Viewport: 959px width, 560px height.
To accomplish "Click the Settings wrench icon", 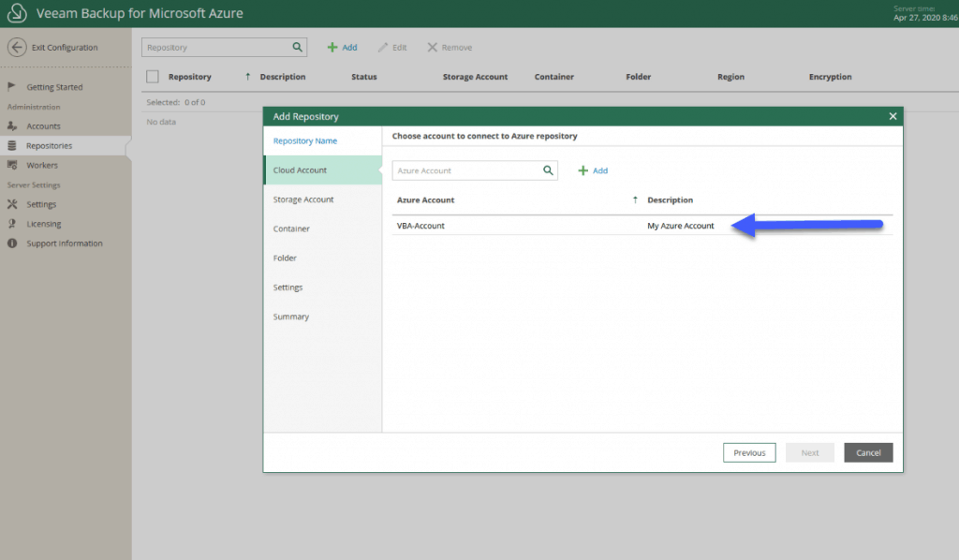I will pos(11,204).
